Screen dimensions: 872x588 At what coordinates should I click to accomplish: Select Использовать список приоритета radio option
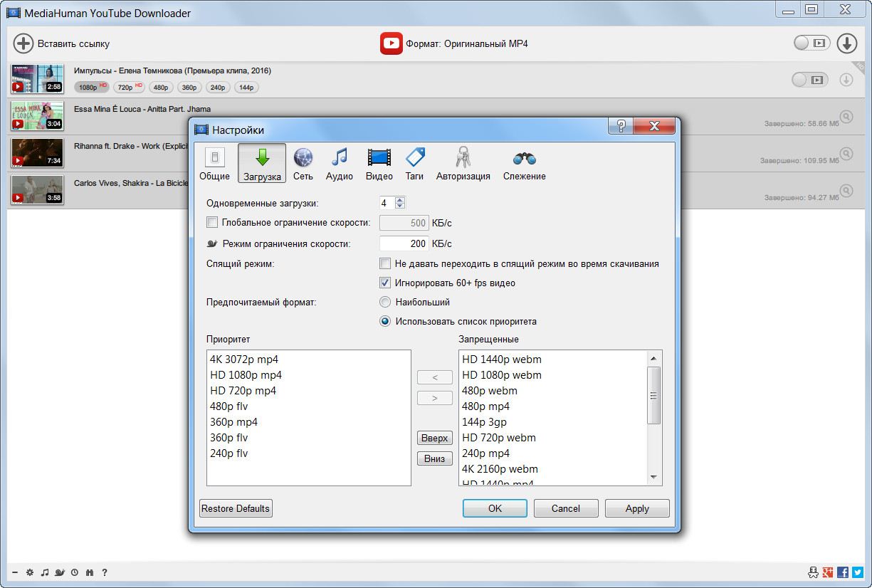pos(385,321)
